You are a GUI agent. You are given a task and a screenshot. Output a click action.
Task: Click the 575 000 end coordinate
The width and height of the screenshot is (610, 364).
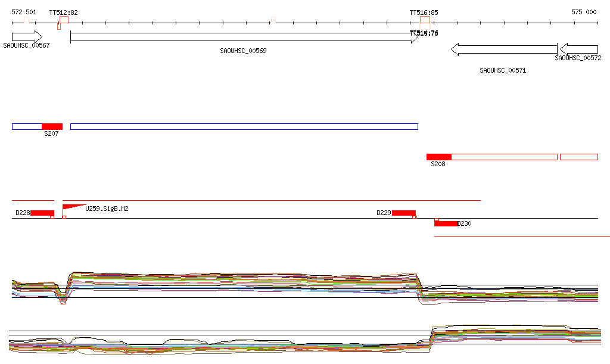584,12
